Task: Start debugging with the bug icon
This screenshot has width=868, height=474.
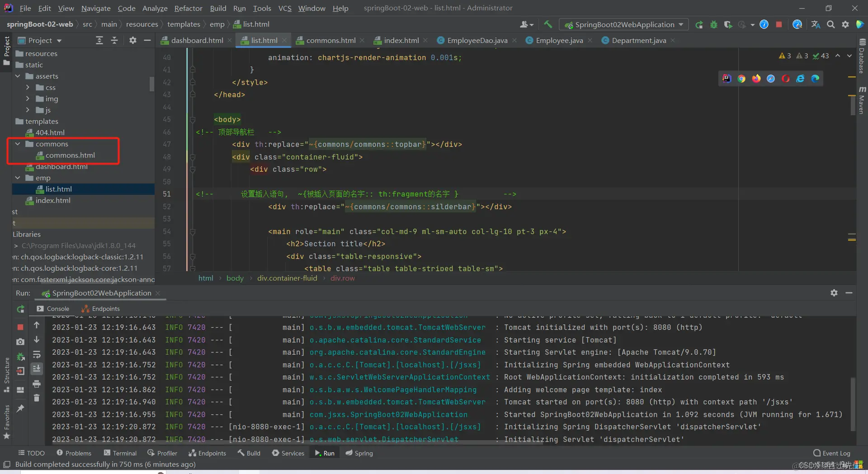Action: point(713,24)
